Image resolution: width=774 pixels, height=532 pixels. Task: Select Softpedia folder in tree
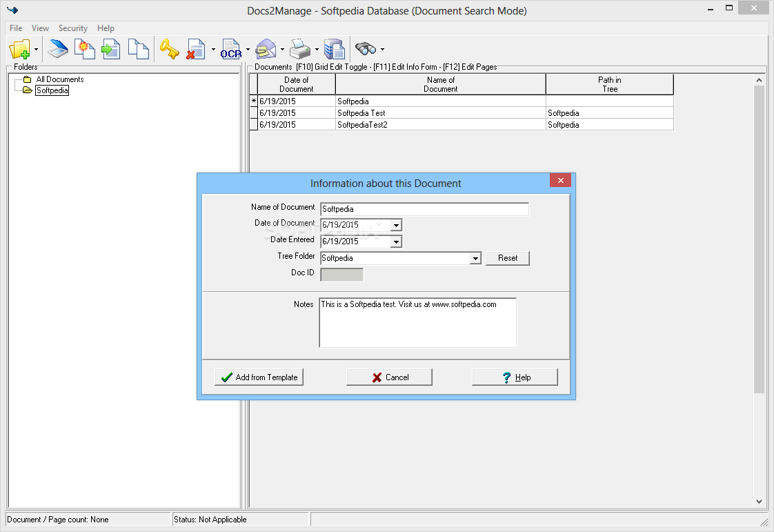click(x=52, y=90)
